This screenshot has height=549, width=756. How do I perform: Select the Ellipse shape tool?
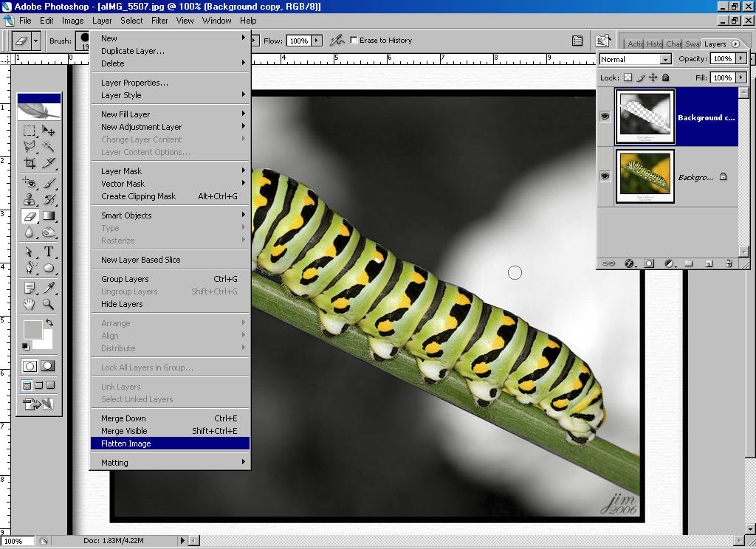(48, 268)
